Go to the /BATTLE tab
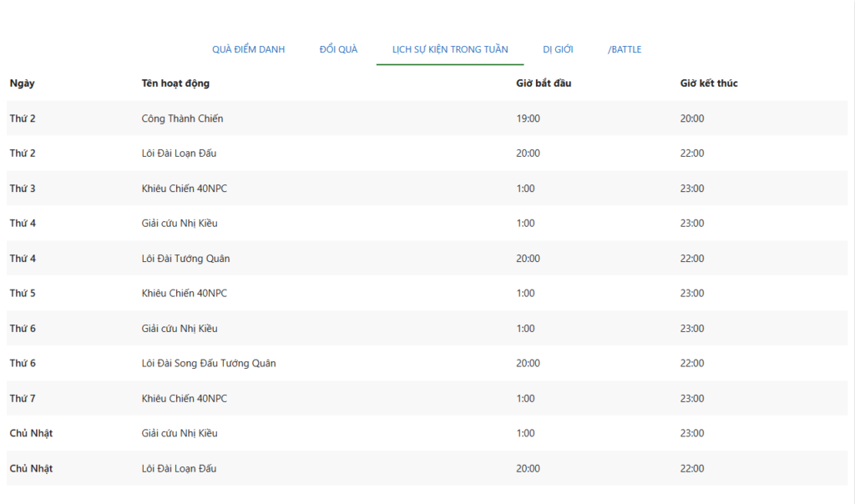Screen dimensions: 855x504 pos(625,50)
